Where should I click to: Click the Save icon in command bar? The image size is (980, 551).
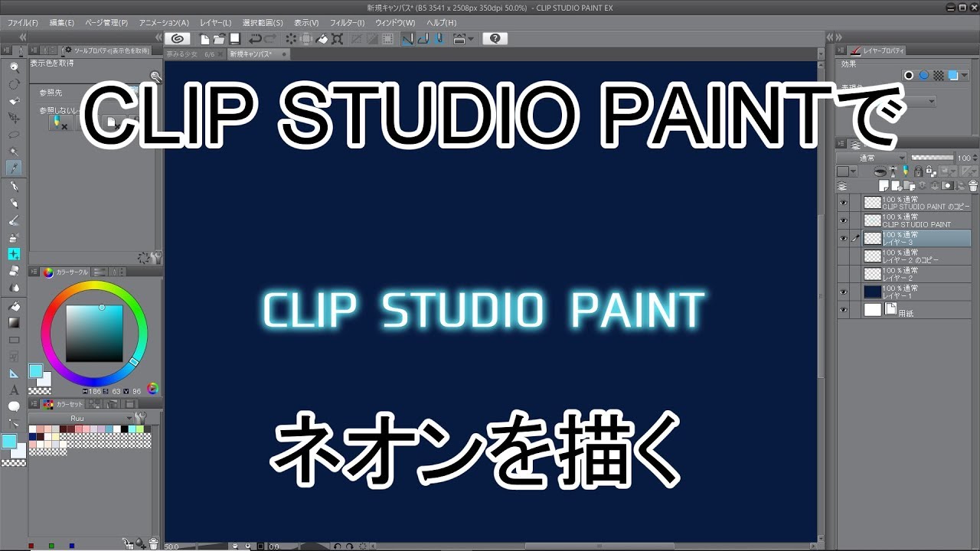tap(234, 38)
